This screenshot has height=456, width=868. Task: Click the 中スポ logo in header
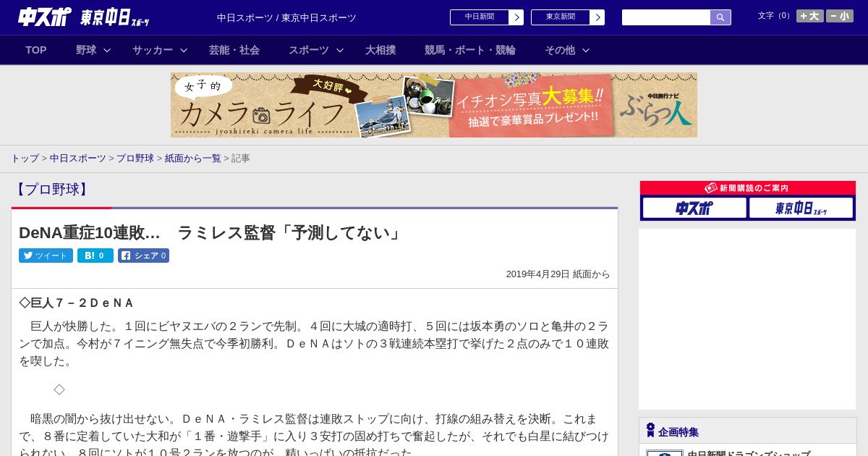pos(45,17)
